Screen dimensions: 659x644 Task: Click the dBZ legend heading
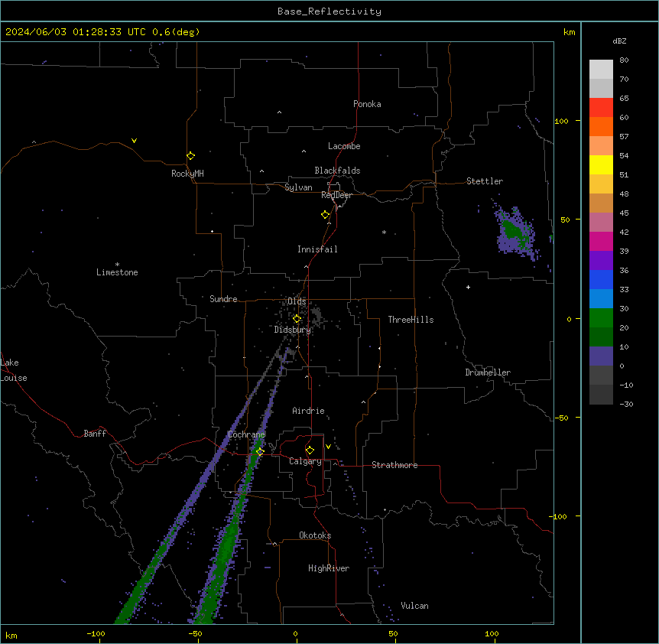(x=619, y=41)
